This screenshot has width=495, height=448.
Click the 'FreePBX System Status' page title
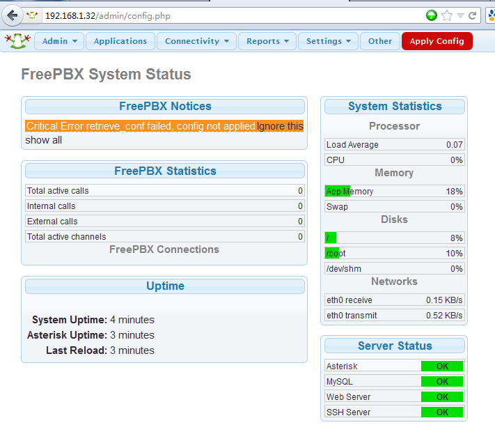106,75
